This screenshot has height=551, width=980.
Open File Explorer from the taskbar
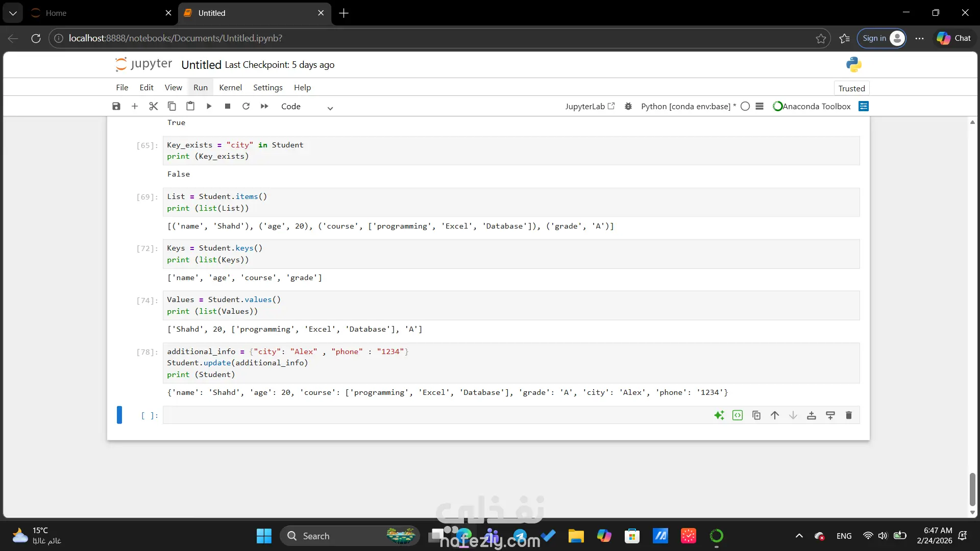coord(576,536)
